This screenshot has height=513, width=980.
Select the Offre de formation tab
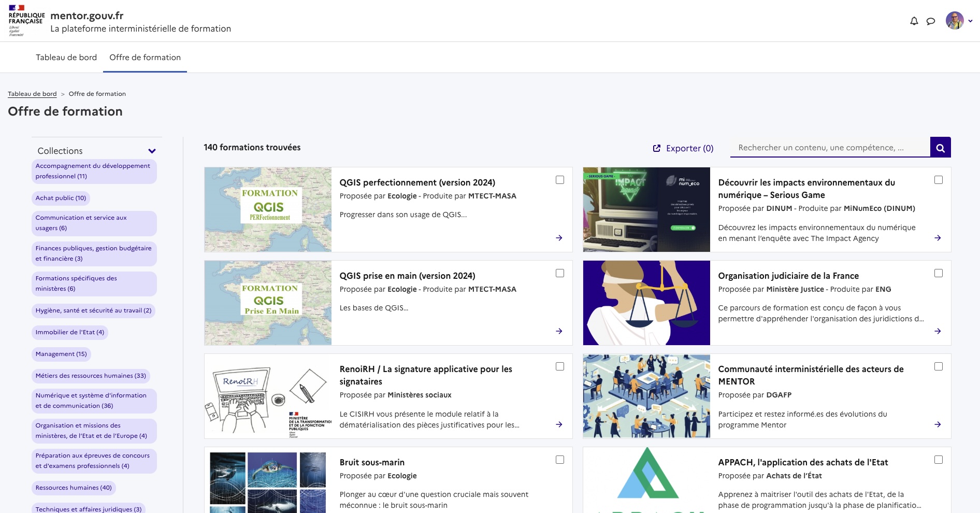point(145,58)
